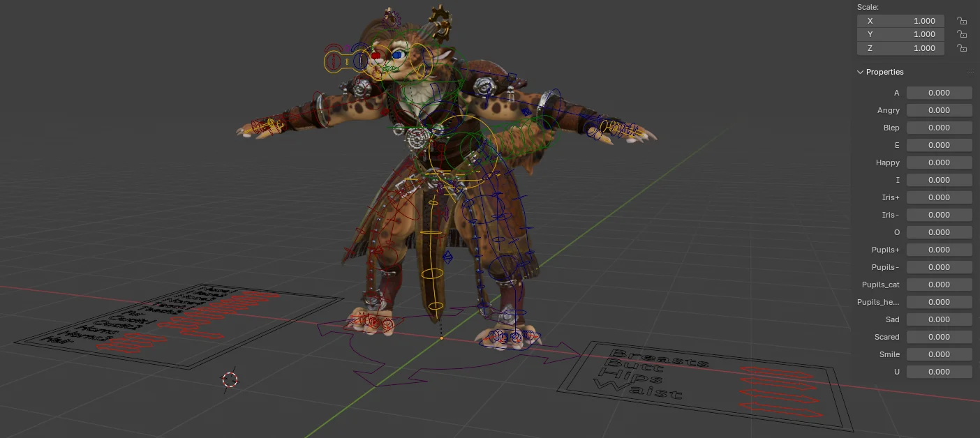980x438 pixels.
Task: Click the X scale input field
Action: [x=900, y=21]
